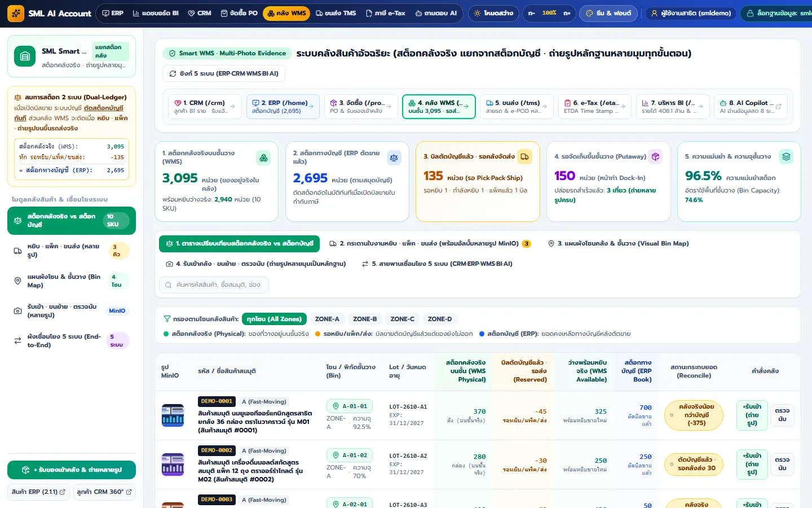Click + รับของเข้าคลัง & ถ่ายหลายรูป button
Screen dimensions: 812x508
[72, 470]
